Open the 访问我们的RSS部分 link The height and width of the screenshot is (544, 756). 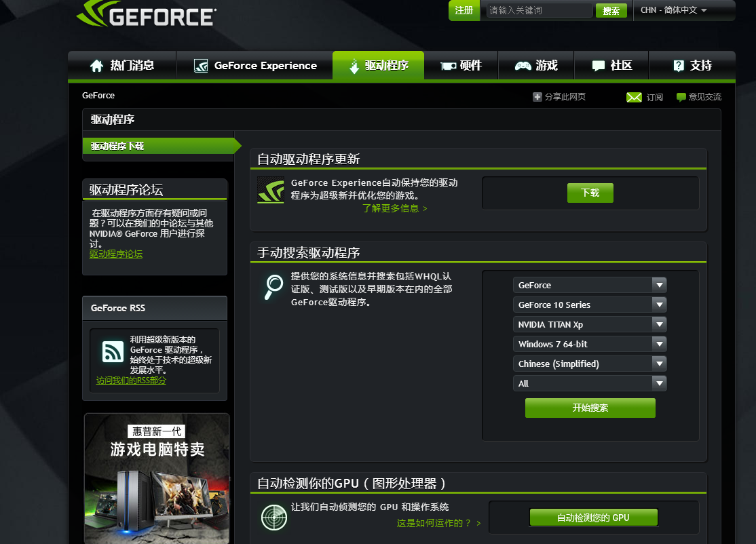[x=131, y=380]
